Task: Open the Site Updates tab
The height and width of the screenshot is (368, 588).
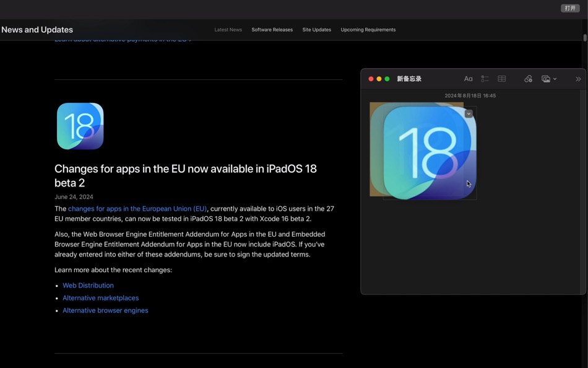Action: pyautogui.click(x=316, y=30)
